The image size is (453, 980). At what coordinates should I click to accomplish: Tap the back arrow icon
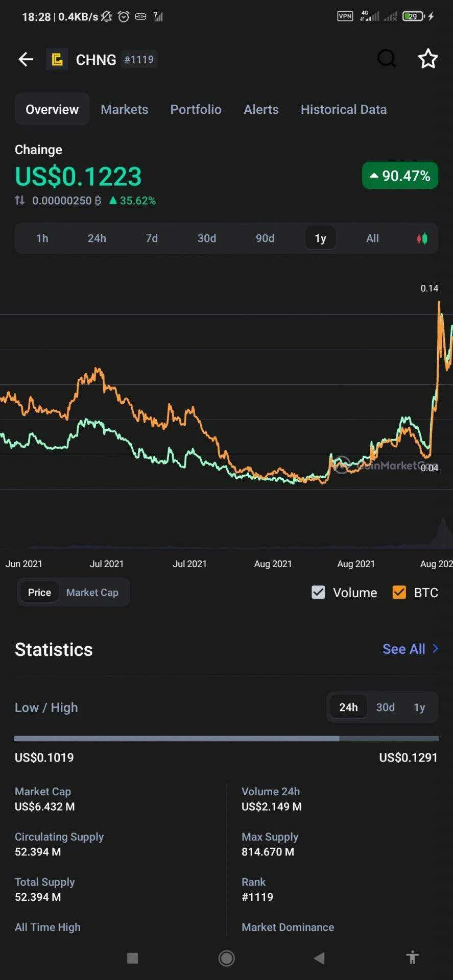click(x=26, y=59)
